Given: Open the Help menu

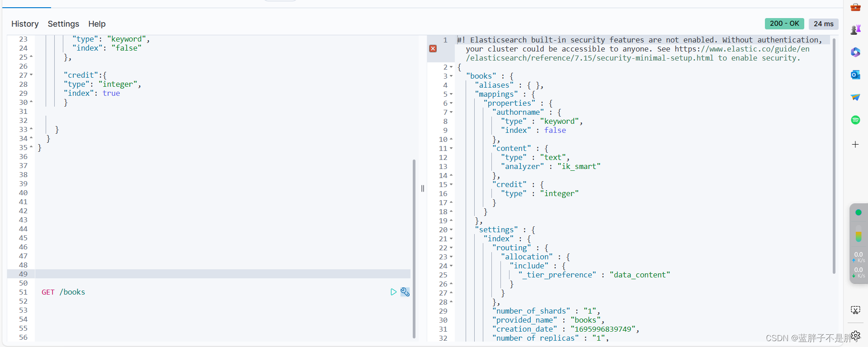Looking at the screenshot, I should [97, 24].
